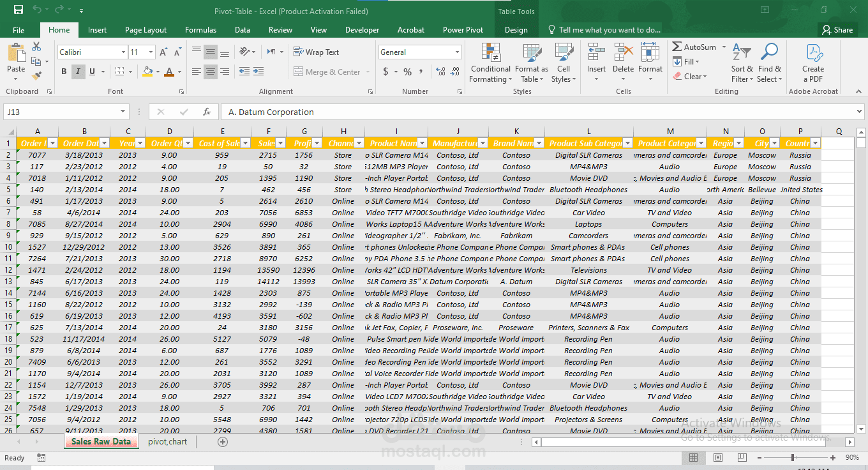Save the workbook from Quick Access toolbar
The image size is (868, 470).
pos(19,10)
